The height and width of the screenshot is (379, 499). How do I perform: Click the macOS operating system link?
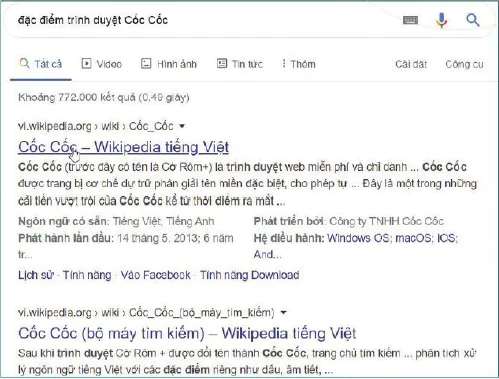(413, 238)
